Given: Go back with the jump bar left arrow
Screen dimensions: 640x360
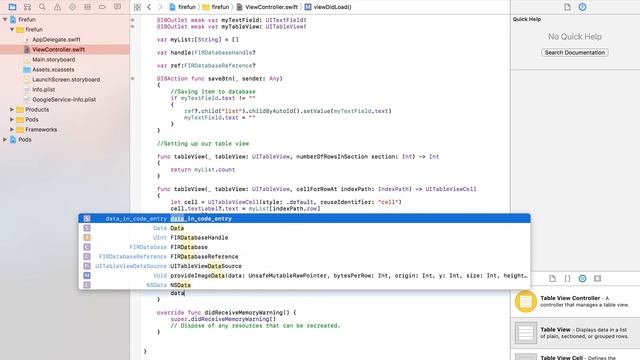Looking at the screenshot, I should tap(149, 7).
